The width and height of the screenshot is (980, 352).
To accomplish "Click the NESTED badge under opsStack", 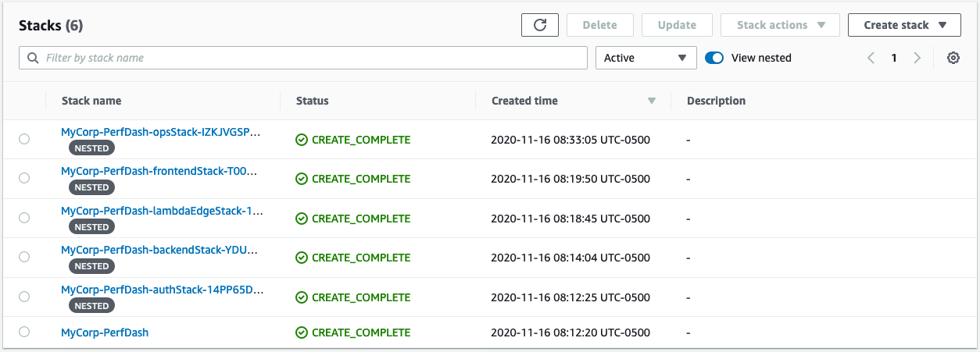I will click(91, 148).
